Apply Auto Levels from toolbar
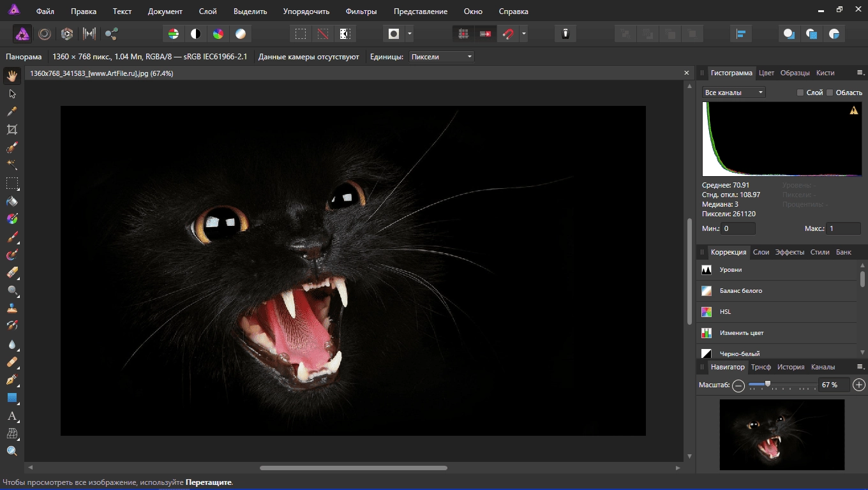This screenshot has width=868, height=490. (x=173, y=34)
